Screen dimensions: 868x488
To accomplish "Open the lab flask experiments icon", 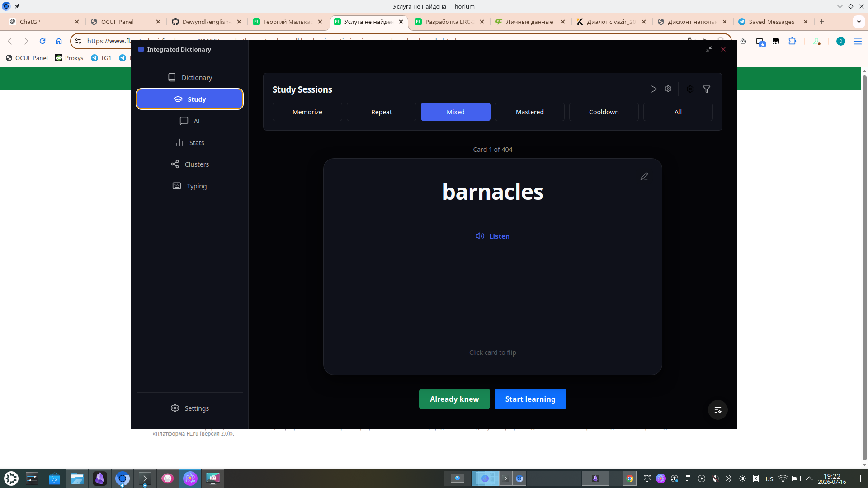I will pyautogui.click(x=816, y=41).
